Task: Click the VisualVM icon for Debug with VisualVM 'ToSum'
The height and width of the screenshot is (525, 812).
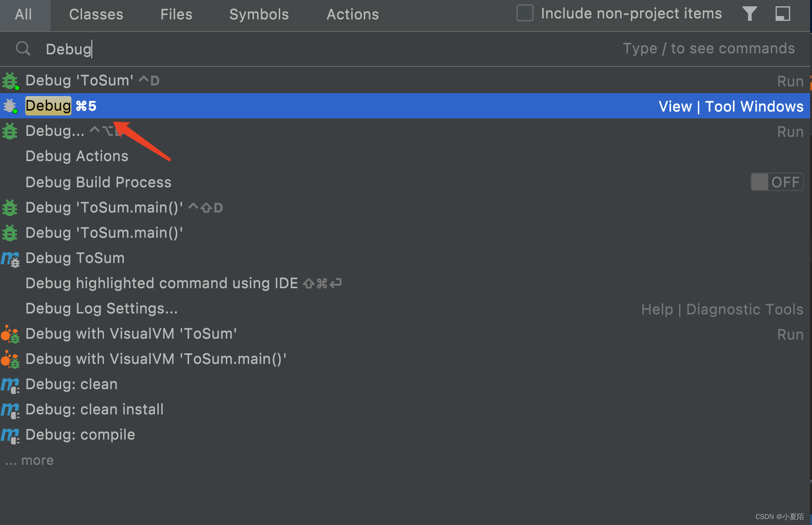Action: [x=10, y=334]
